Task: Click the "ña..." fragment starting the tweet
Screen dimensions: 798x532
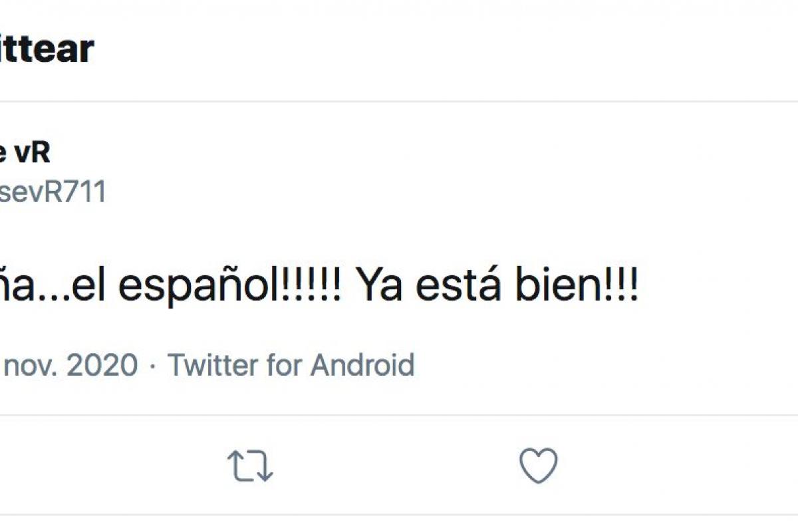Action: [x=30, y=287]
